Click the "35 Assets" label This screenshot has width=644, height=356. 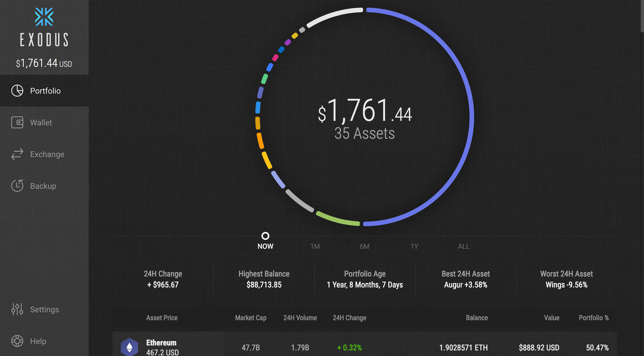365,133
